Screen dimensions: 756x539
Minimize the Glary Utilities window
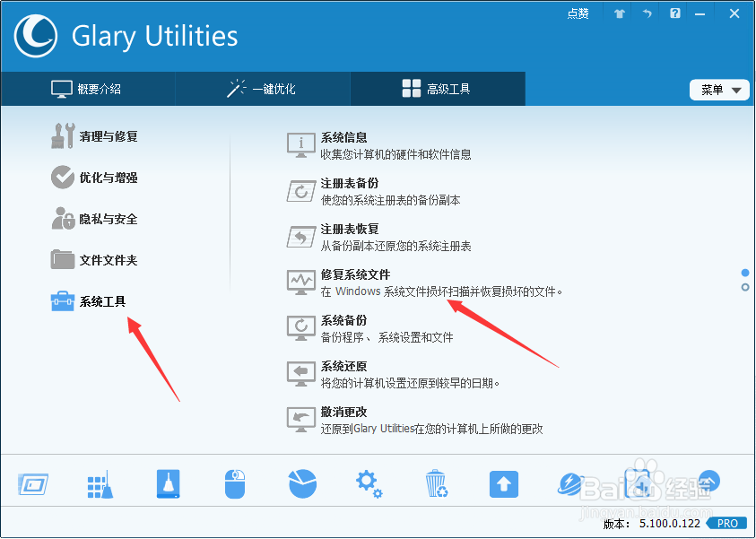pos(700,14)
